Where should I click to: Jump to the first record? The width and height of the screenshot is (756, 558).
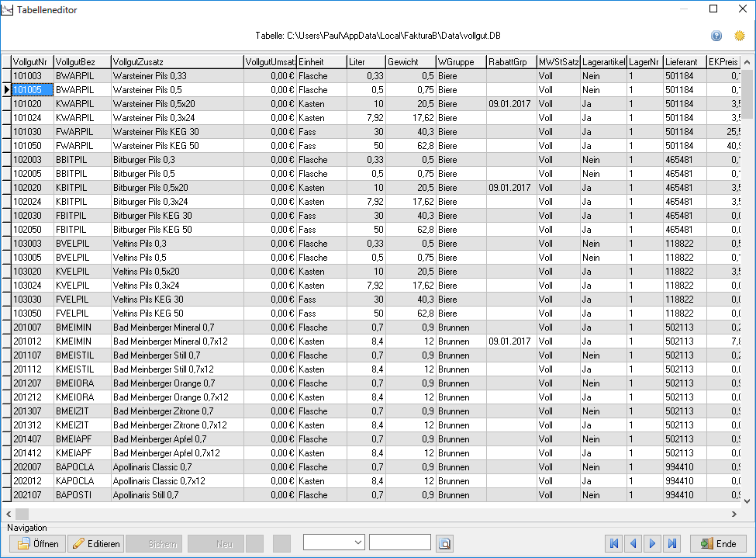click(614, 543)
